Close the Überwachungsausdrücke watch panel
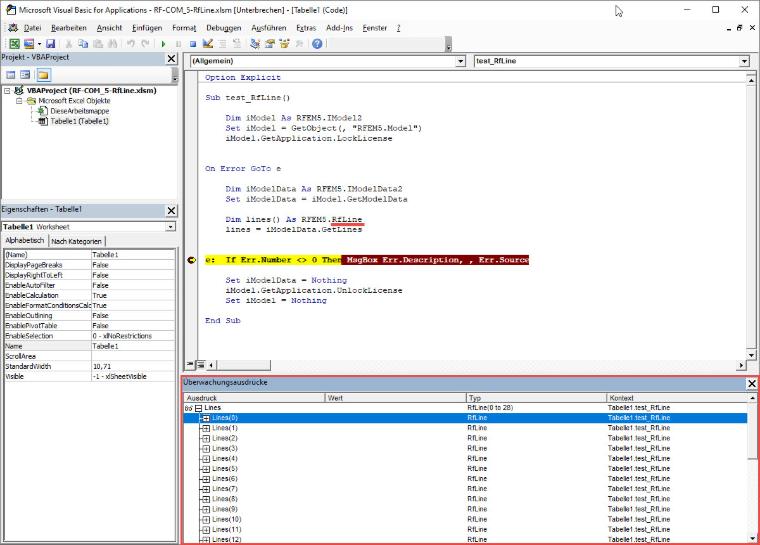The image size is (760, 545). click(752, 384)
